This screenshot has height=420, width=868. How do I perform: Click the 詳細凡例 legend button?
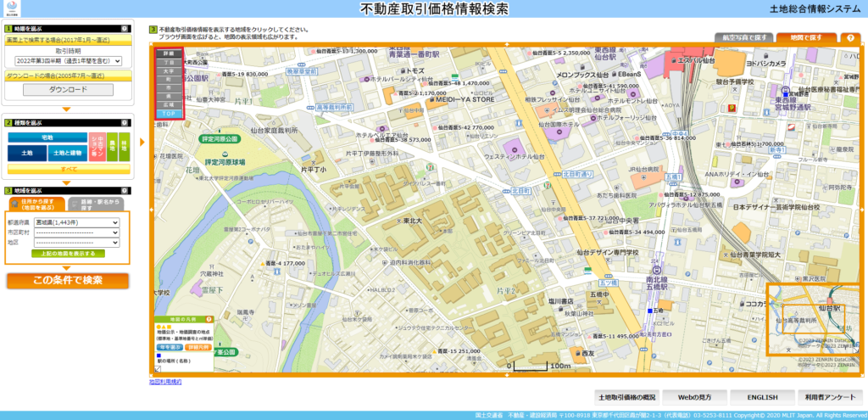tap(198, 347)
